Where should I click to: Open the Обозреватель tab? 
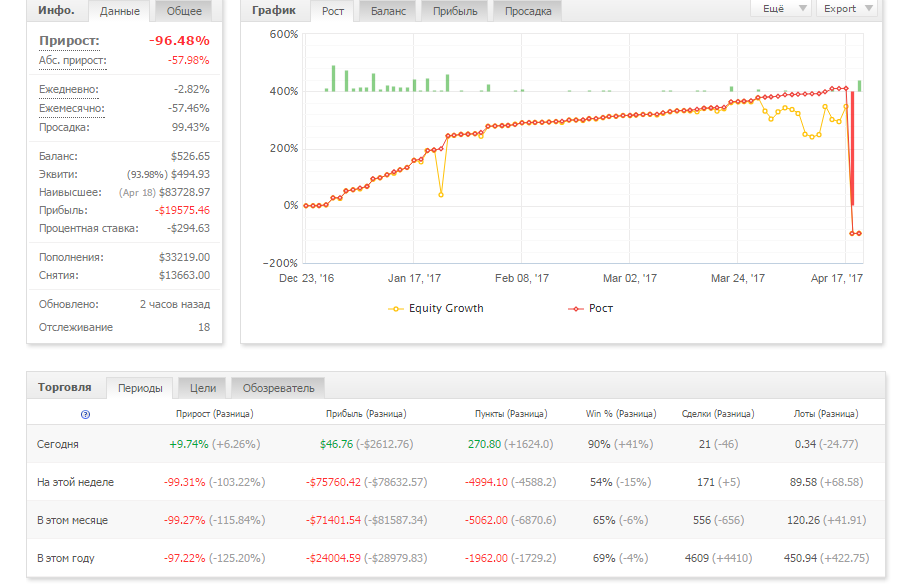pos(278,388)
